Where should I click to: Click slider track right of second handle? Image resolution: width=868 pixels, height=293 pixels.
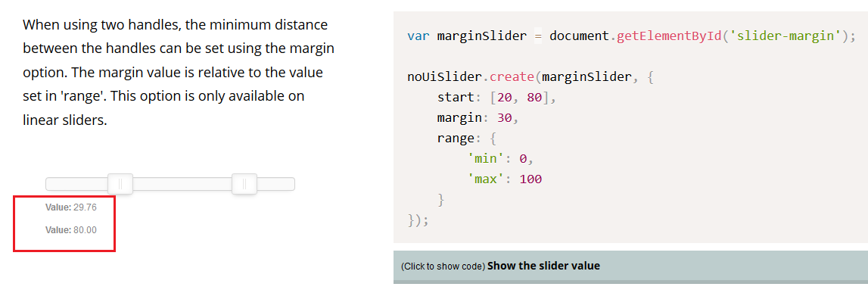coord(275,184)
